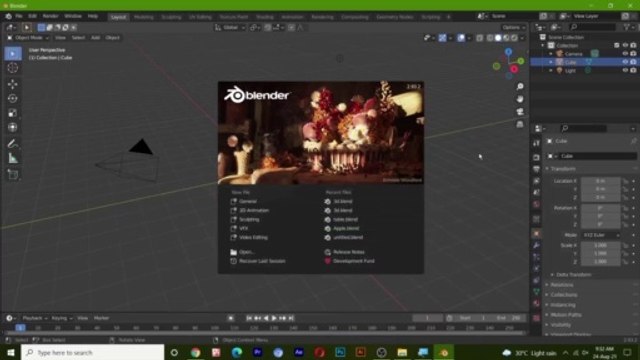Viewport: 640px width, 360px height.
Task: Open the Output properties tab
Action: coord(536,169)
